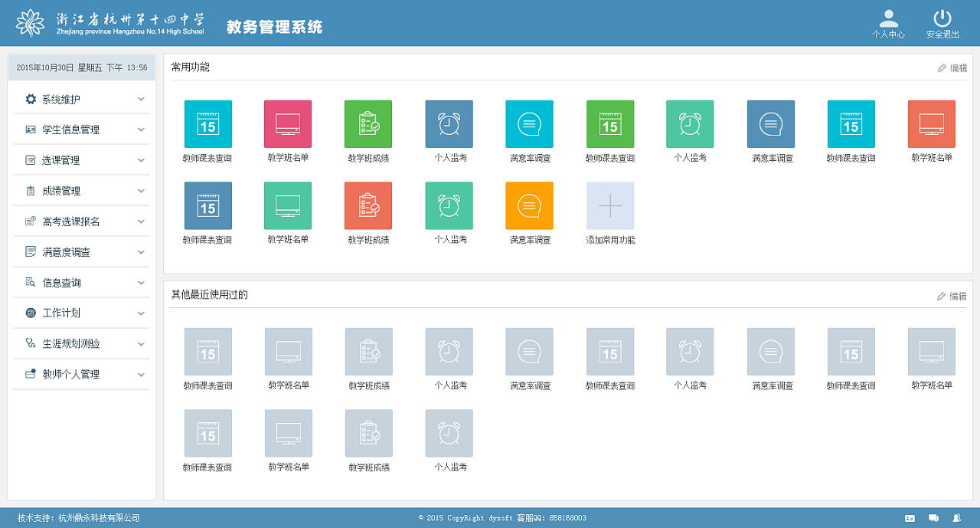The width and height of the screenshot is (980, 528).
Task: Click footer text 技术支持：杭州鼎永科技有限公司
Action: [79, 518]
